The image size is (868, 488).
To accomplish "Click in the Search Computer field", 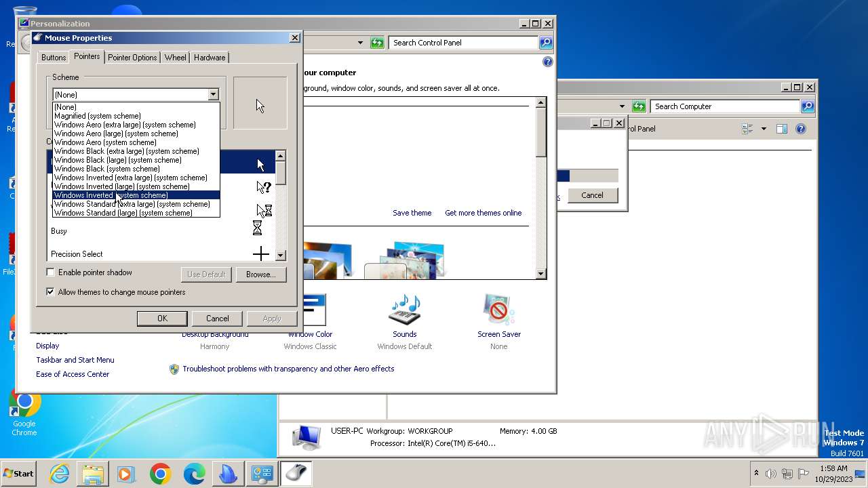I will pyautogui.click(x=725, y=106).
